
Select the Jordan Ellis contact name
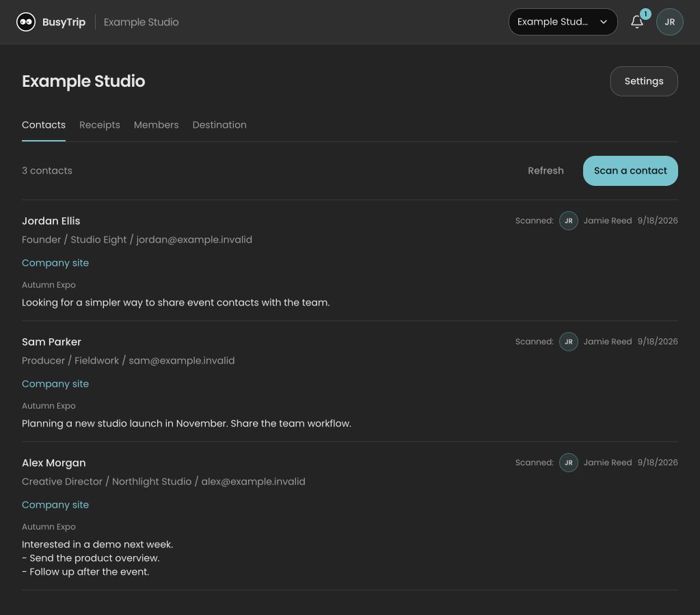(x=51, y=221)
